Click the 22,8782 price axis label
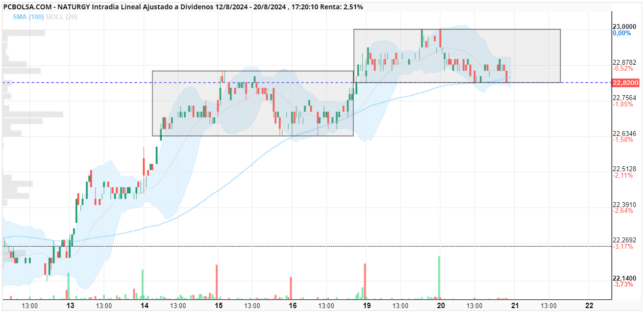 tap(624, 62)
